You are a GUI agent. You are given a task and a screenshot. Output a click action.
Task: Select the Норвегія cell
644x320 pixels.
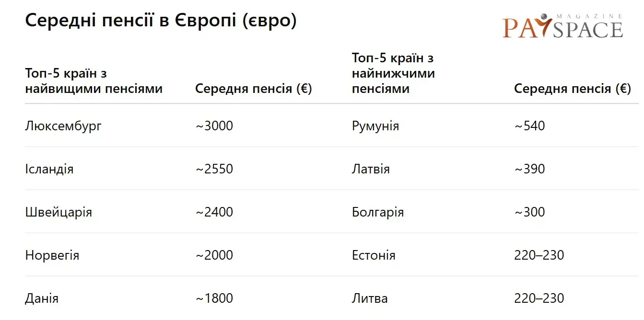click(x=52, y=255)
